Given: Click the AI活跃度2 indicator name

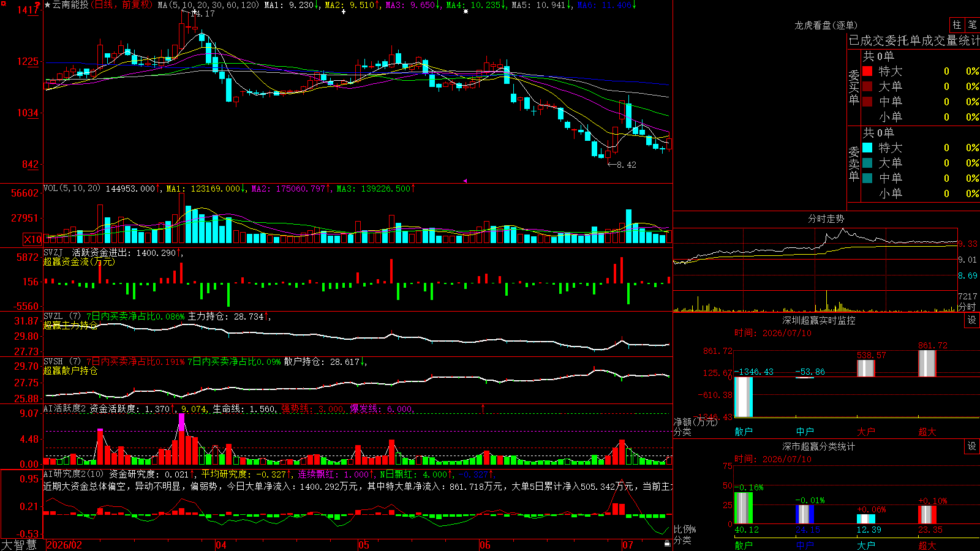Looking at the screenshot, I should pos(65,408).
